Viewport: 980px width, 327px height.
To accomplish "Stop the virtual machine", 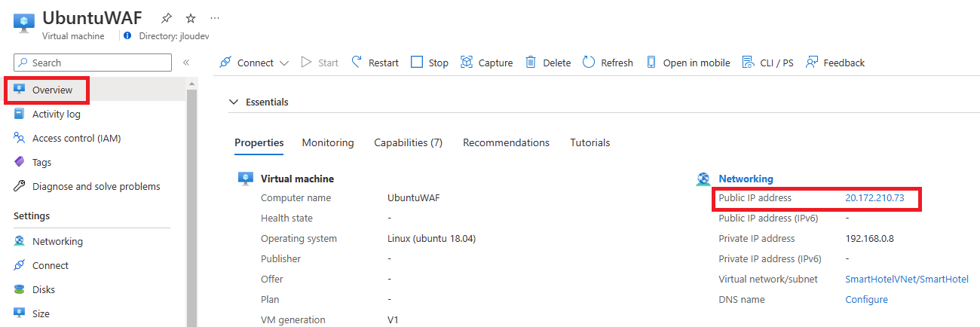I will (430, 63).
